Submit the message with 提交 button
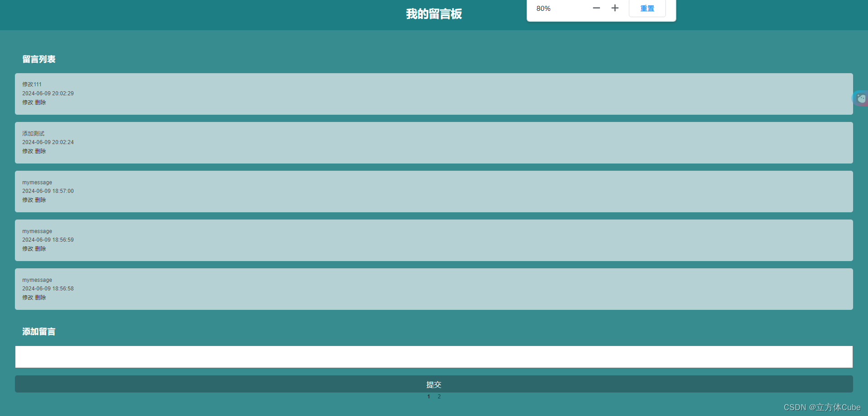Viewport: 868px width, 416px height. (434, 384)
